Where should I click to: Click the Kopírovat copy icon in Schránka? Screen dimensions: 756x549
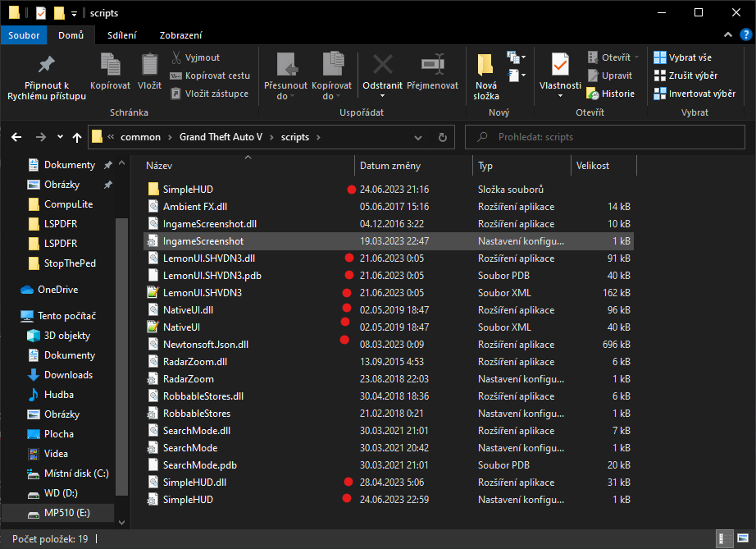pos(110,64)
